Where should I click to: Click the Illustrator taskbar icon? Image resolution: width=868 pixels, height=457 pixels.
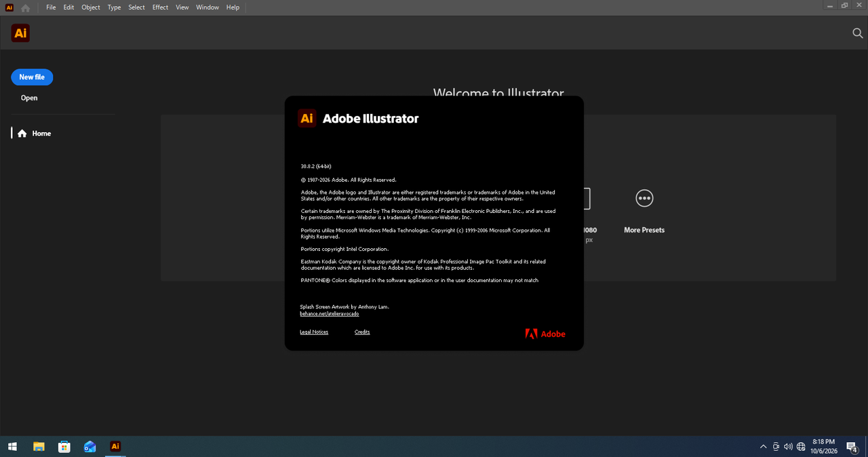[x=115, y=446]
